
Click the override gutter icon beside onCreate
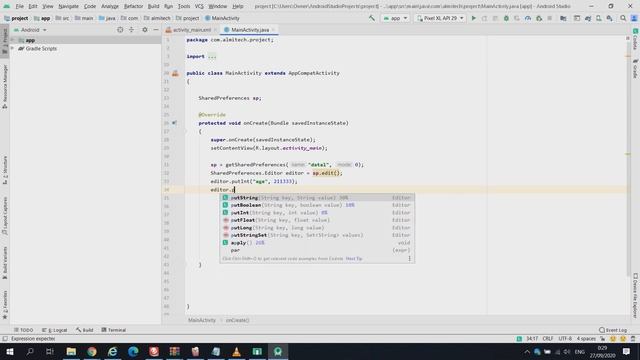[x=174, y=123]
